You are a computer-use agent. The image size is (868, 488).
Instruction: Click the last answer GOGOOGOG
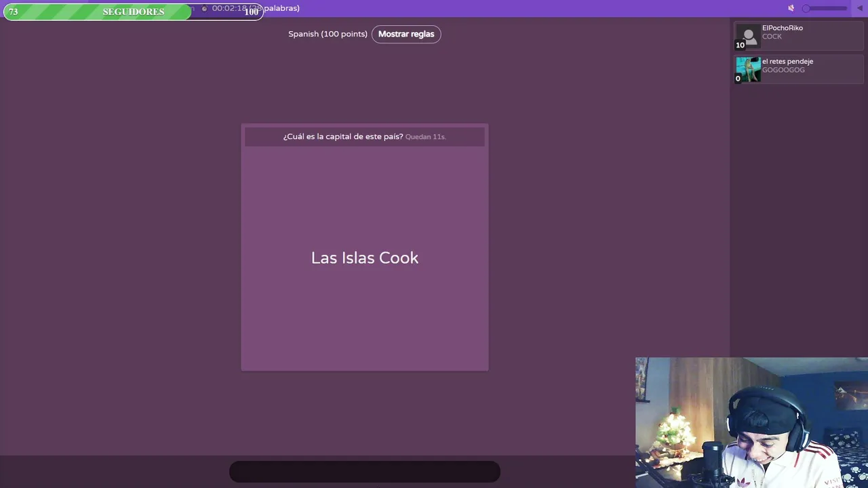tap(783, 70)
